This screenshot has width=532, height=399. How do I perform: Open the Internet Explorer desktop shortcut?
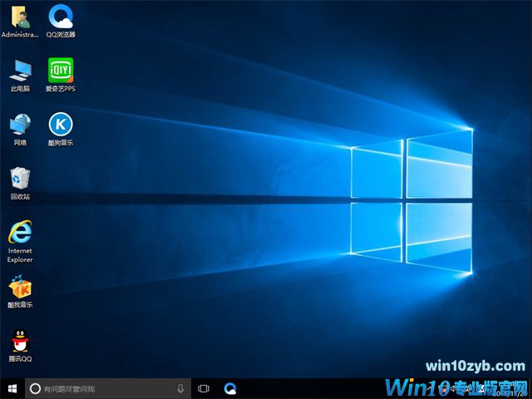coord(20,241)
